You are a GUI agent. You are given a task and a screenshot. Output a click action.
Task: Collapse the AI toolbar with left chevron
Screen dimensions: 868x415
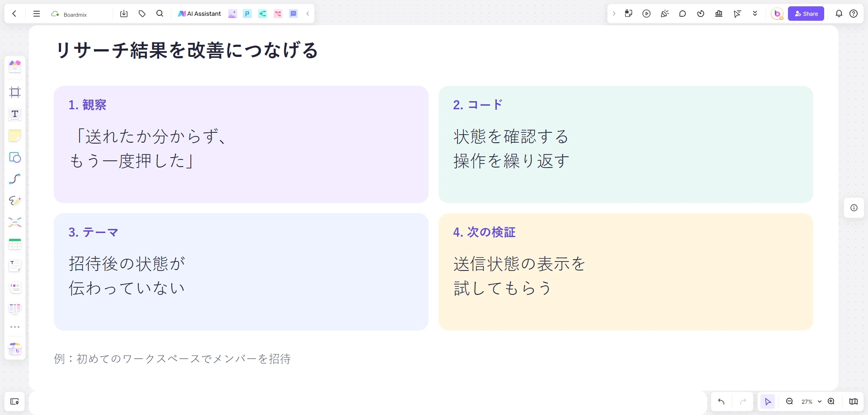308,14
